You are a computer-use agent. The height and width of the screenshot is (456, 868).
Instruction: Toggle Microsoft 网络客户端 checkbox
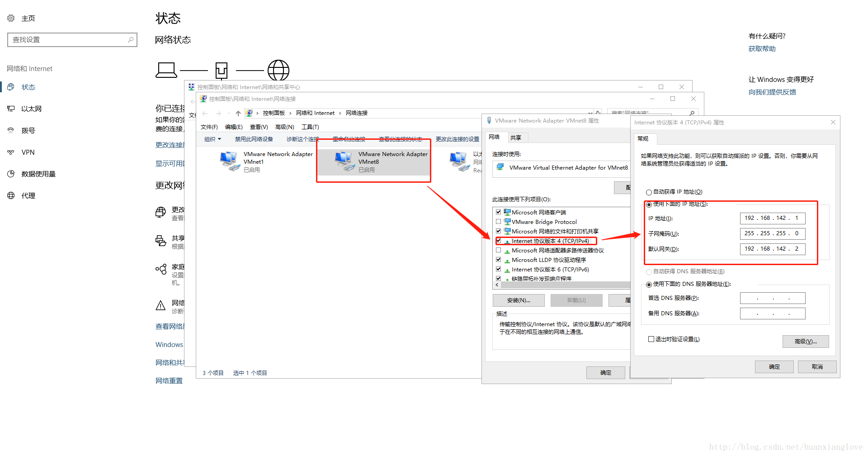click(x=498, y=212)
